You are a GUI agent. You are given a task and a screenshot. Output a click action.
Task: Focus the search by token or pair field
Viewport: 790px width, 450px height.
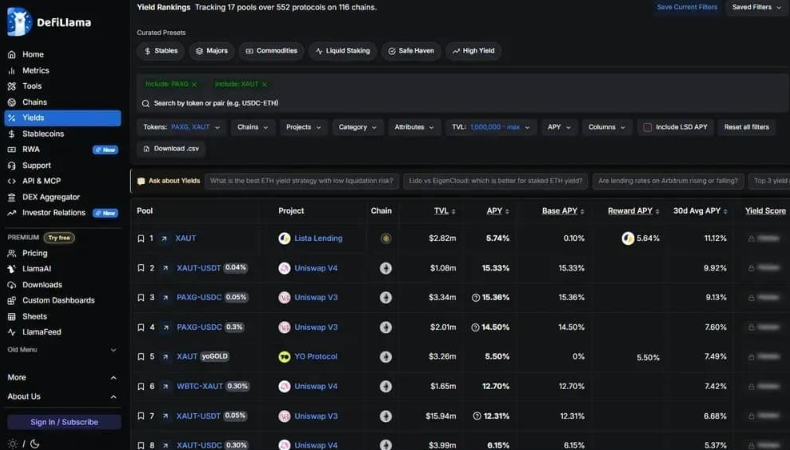[463, 103]
